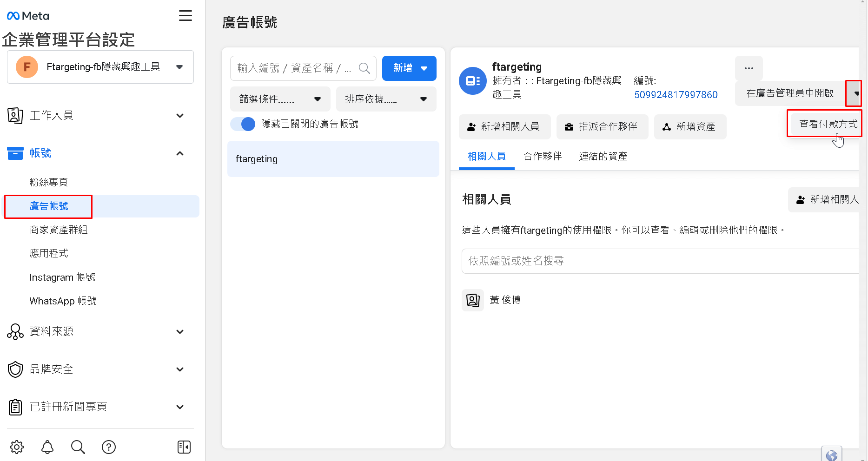Select 廣告帳號 in sidebar
This screenshot has height=461, width=868.
tap(49, 206)
